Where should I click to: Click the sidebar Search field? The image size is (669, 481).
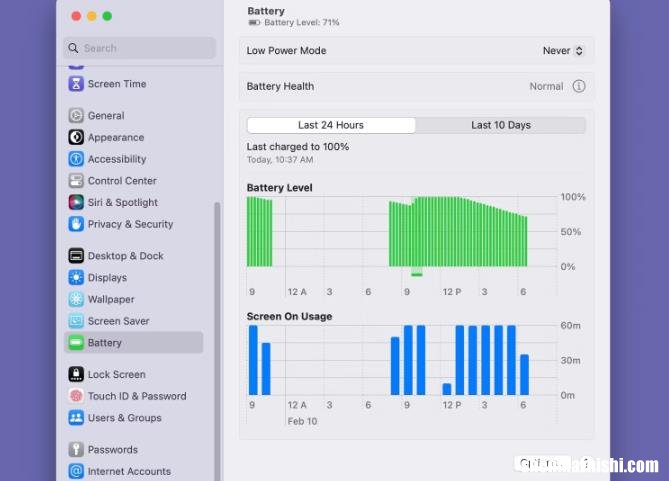click(140, 48)
